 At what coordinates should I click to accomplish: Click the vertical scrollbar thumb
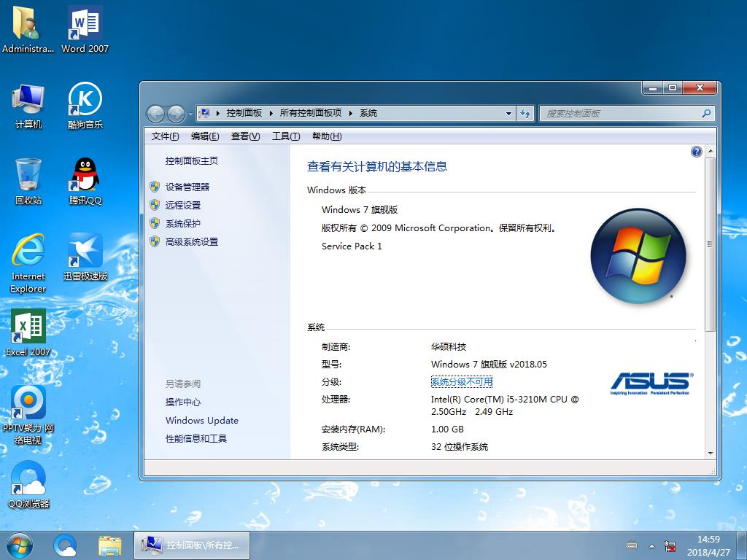(711, 244)
